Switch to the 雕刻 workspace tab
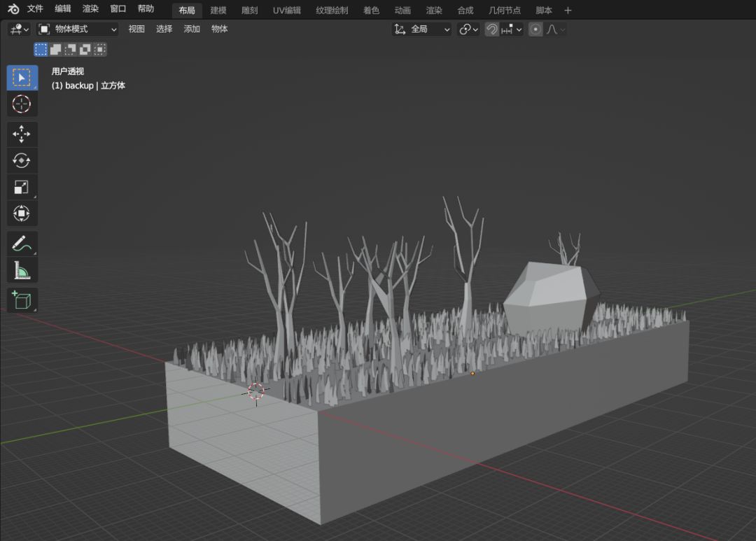Viewport: 756px width, 541px height. 249,10
